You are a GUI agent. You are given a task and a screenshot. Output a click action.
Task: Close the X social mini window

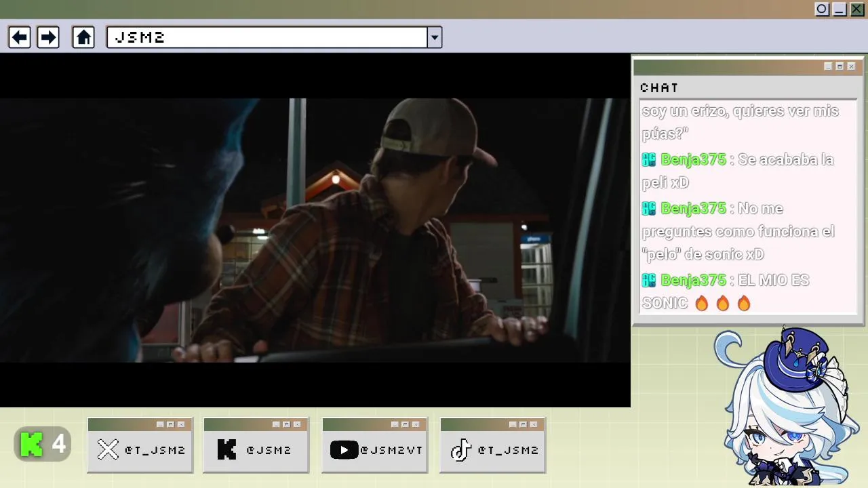point(181,424)
